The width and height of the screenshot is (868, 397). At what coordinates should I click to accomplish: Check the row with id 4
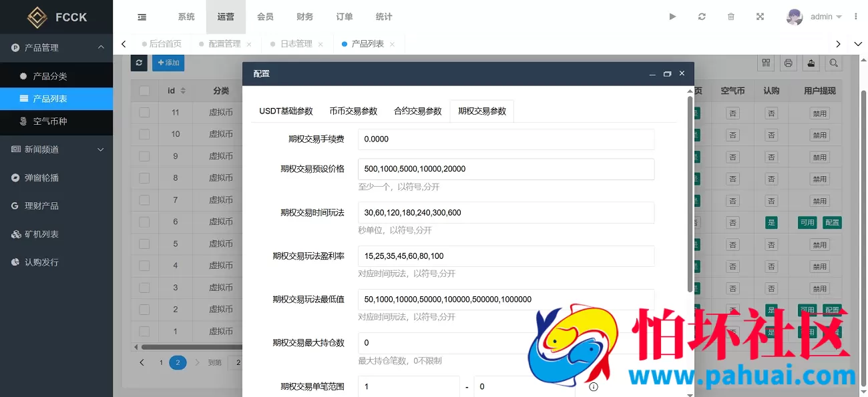[144, 266]
